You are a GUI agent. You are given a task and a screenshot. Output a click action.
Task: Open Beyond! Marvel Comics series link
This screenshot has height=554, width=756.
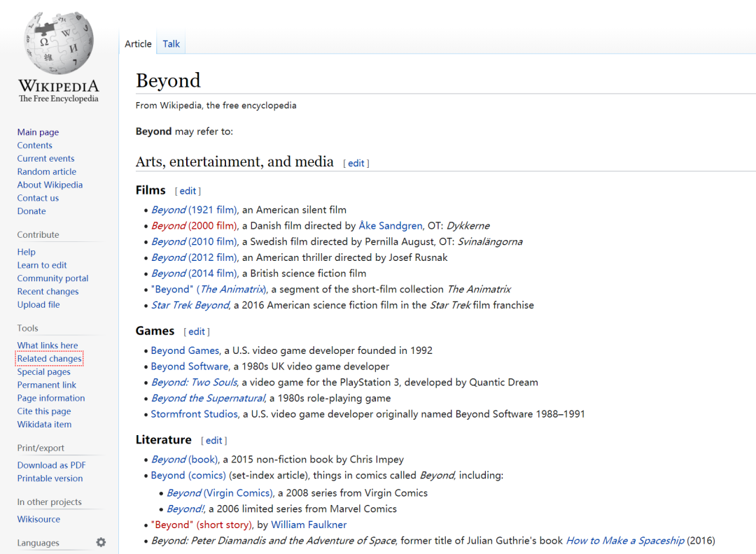[185, 509]
